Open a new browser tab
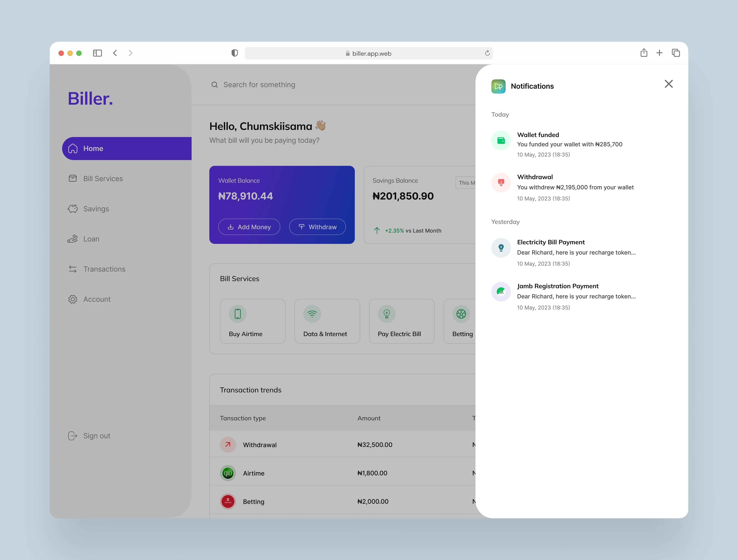The image size is (738, 560). [x=659, y=53]
